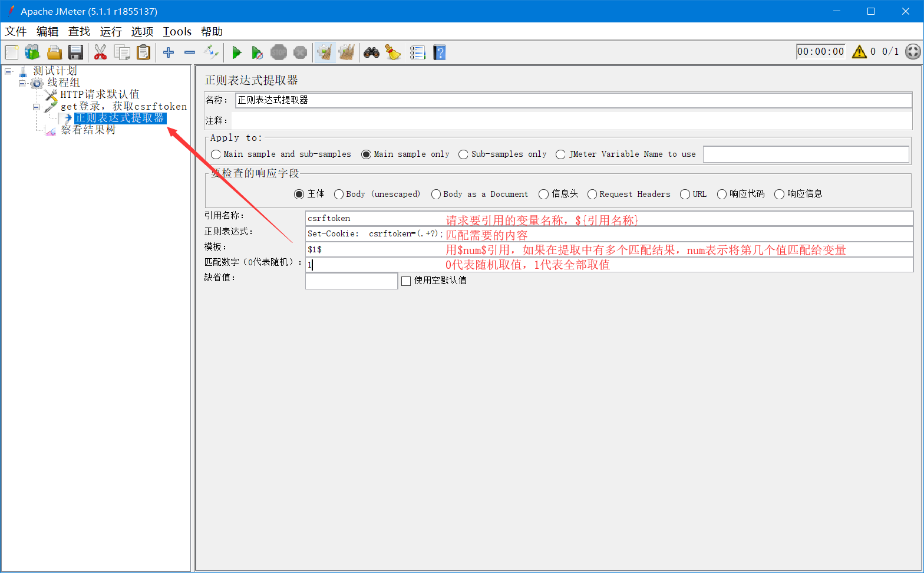924x573 pixels.
Task: Collapse the get登录 sampler node
Action: click(37, 107)
